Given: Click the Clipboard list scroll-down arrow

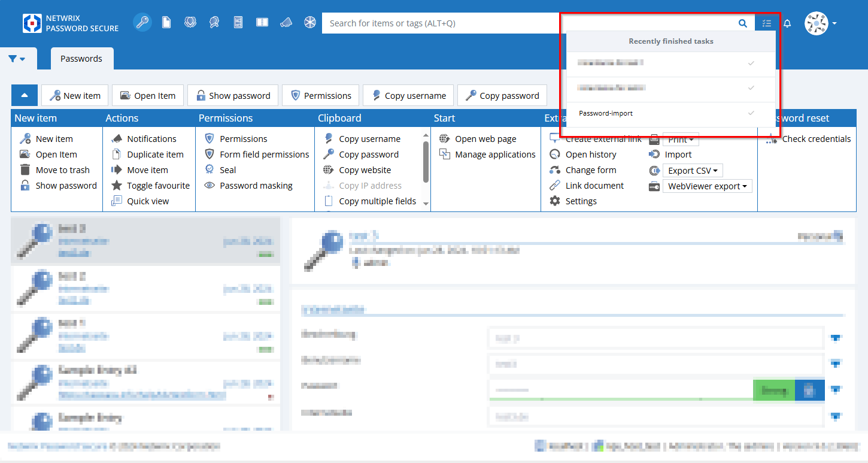Looking at the screenshot, I should [426, 204].
